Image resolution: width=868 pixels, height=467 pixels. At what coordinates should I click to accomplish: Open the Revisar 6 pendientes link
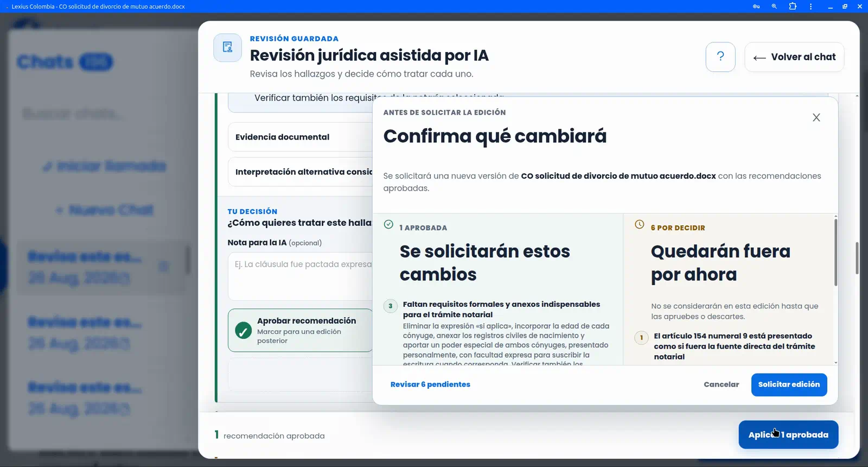430,384
